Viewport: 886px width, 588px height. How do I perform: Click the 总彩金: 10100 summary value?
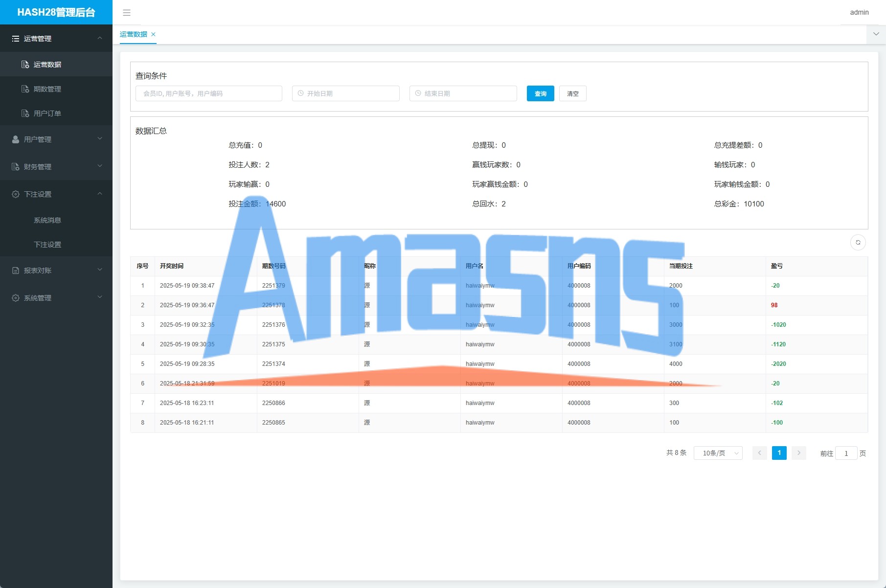(739, 204)
